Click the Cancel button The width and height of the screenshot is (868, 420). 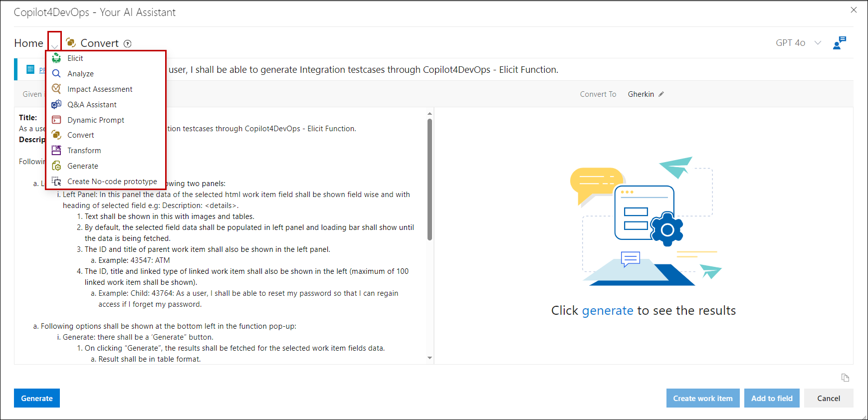[829, 398]
